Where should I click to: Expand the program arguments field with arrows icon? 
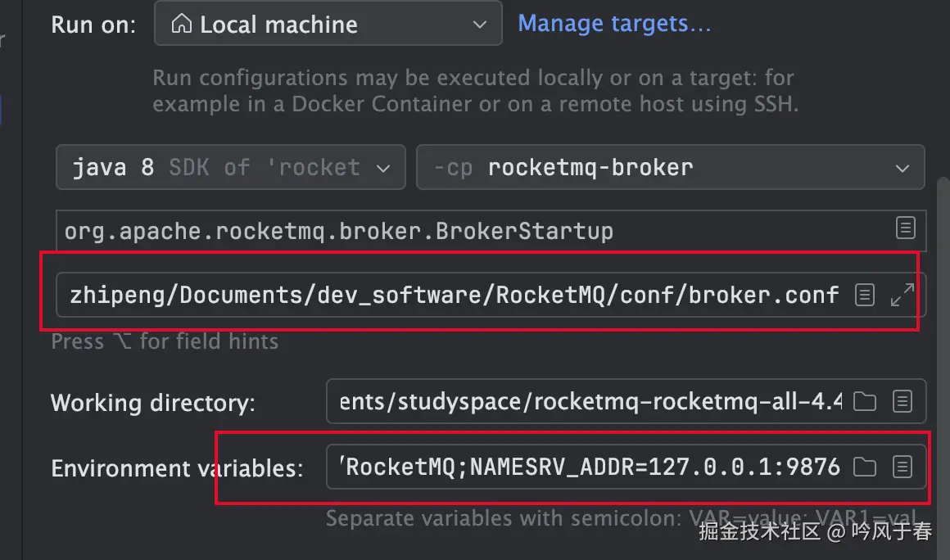902,295
